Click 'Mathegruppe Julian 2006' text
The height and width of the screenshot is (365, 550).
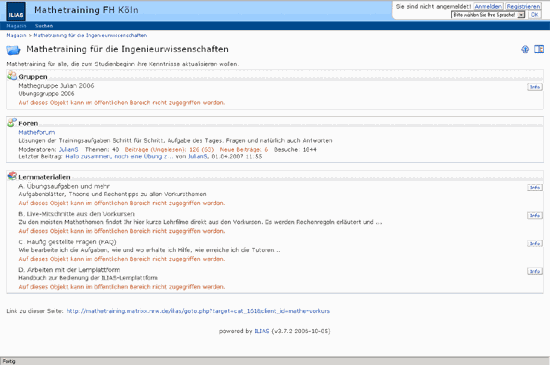click(56, 86)
